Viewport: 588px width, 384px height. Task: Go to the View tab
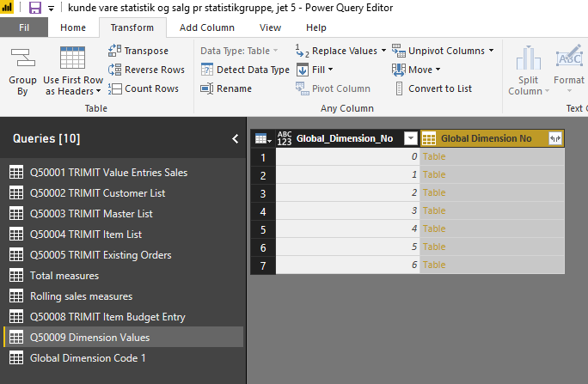271,27
